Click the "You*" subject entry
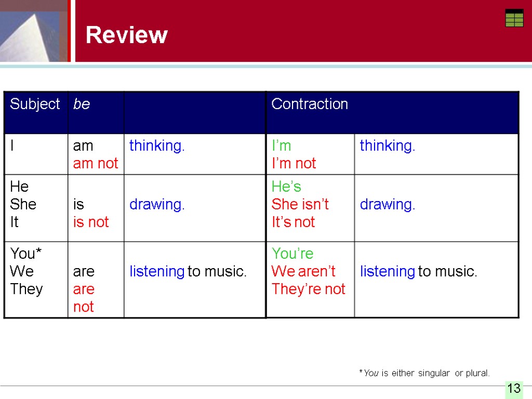 [x=26, y=254]
